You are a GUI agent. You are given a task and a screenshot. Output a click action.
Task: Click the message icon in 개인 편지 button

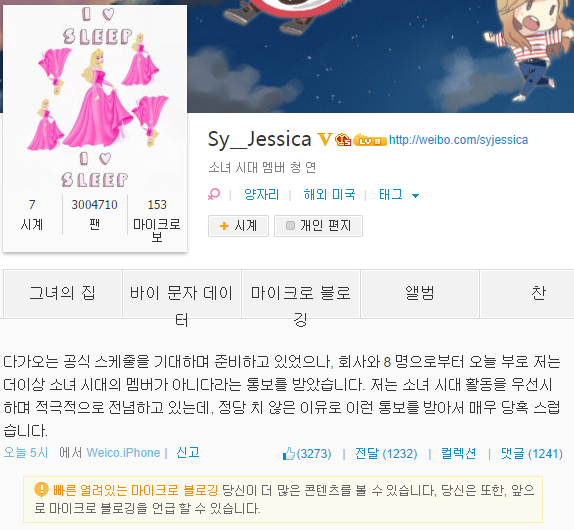(290, 225)
